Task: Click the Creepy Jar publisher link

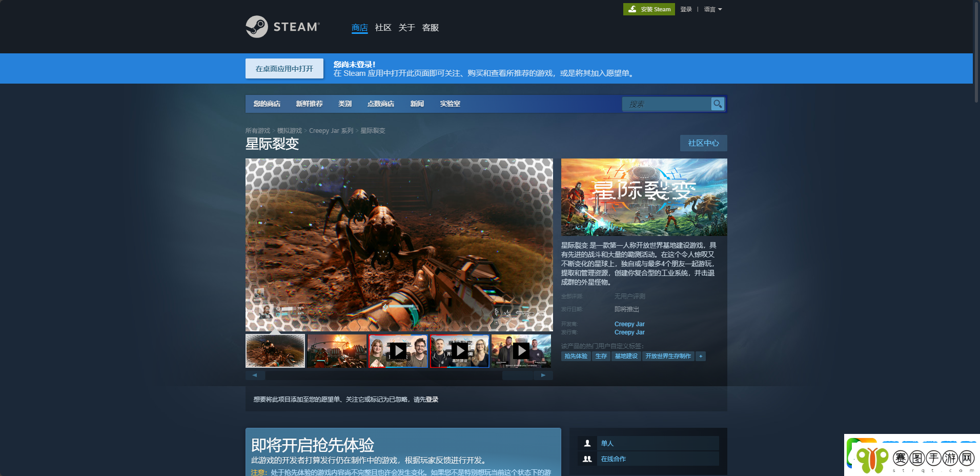Action: click(629, 332)
